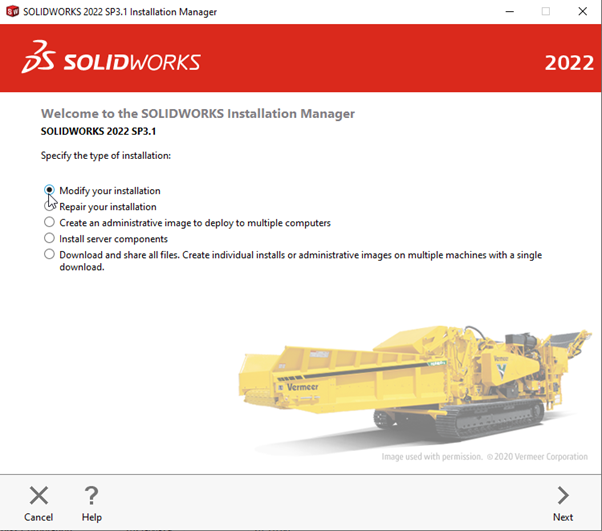The image size is (602, 531).
Task: Choose the Repair your installation radio button
Action: tap(50, 207)
